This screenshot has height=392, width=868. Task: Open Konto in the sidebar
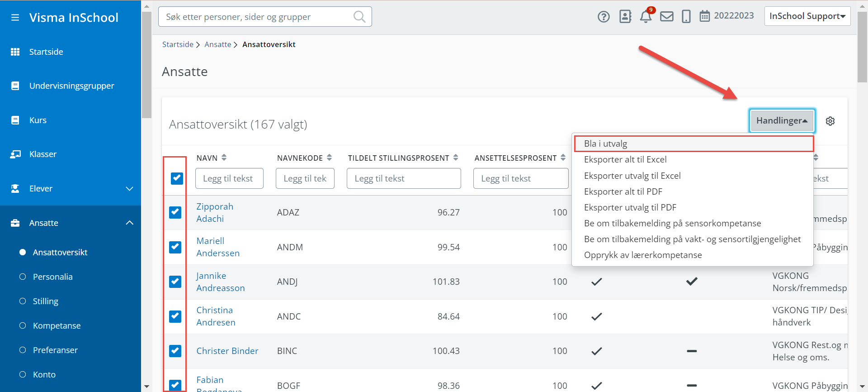pos(44,374)
